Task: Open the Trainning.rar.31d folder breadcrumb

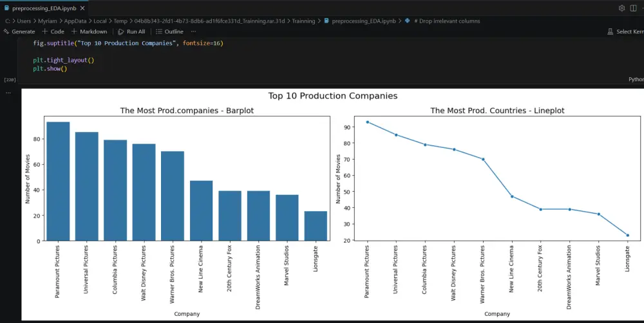Action: [209, 21]
